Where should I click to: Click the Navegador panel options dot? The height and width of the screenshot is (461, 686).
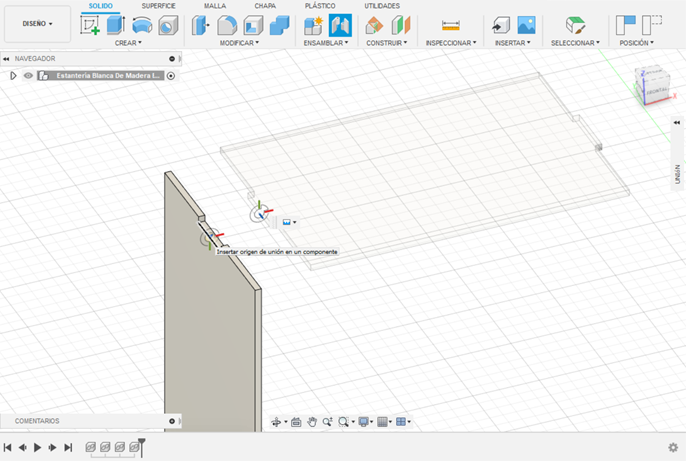pos(172,59)
